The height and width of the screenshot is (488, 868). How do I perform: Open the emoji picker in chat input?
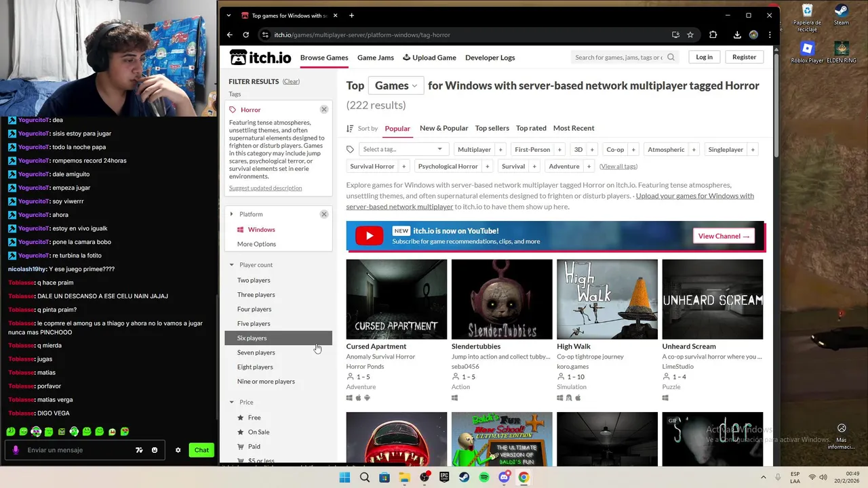point(155,450)
